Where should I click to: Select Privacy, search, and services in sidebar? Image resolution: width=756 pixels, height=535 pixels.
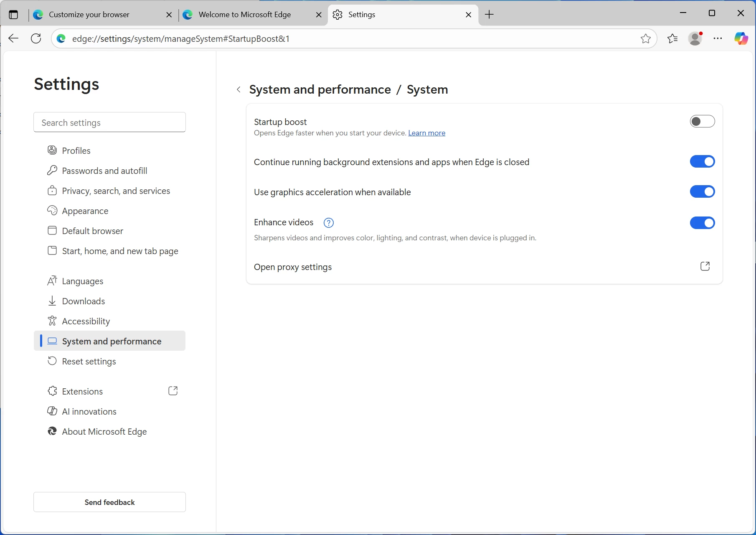point(116,191)
